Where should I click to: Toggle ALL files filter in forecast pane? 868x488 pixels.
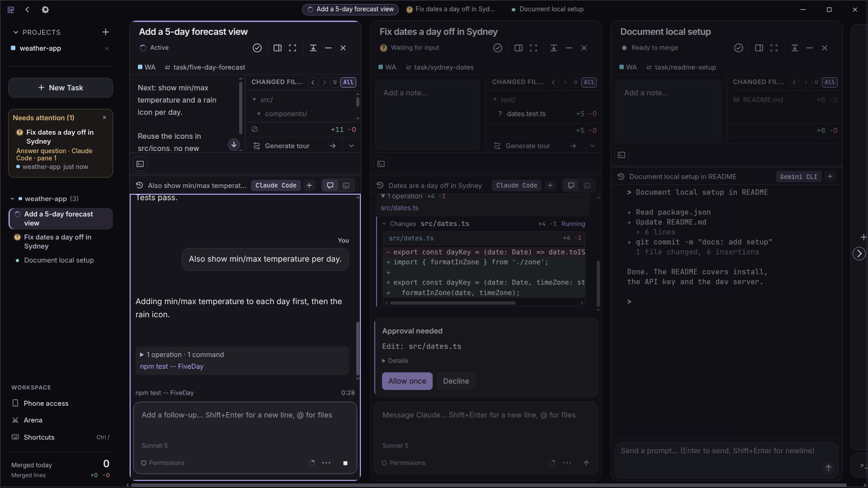pyautogui.click(x=348, y=82)
